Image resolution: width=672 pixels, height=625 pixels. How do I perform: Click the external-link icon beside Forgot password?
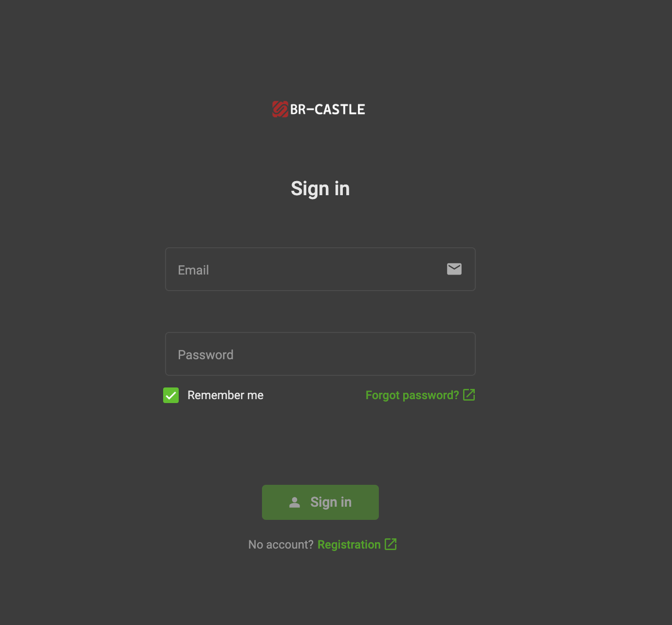469,395
